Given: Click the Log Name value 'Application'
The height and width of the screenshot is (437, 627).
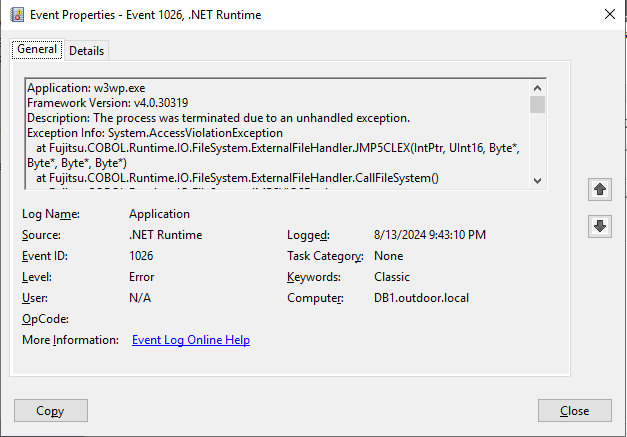Looking at the screenshot, I should pyautogui.click(x=159, y=214).
